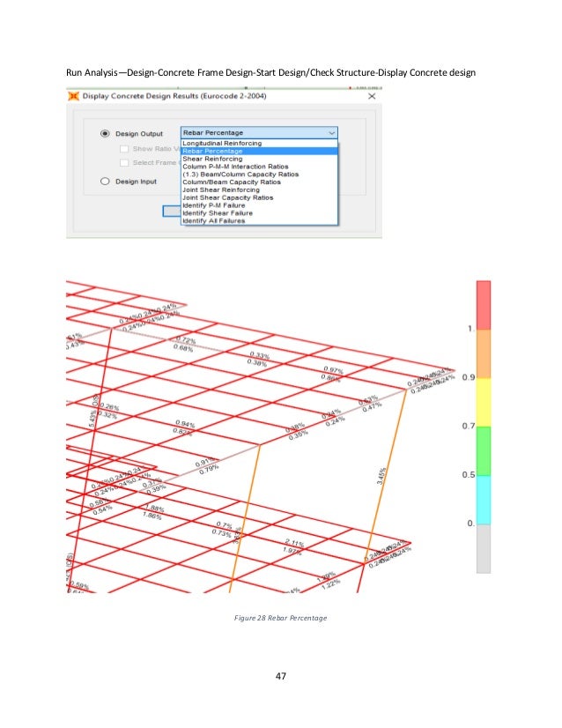The width and height of the screenshot is (562, 728).
Task: Click the 0.72% beam rebar label
Action: (x=186, y=340)
